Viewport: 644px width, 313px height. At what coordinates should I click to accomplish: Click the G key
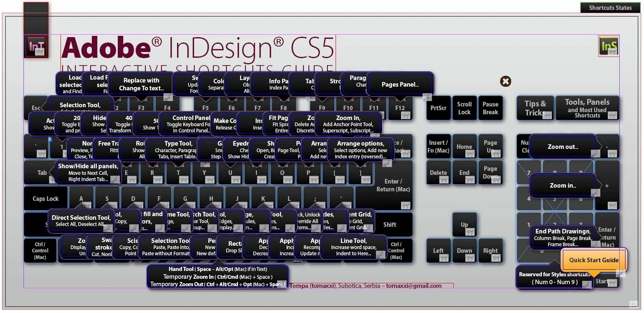[x=185, y=198]
